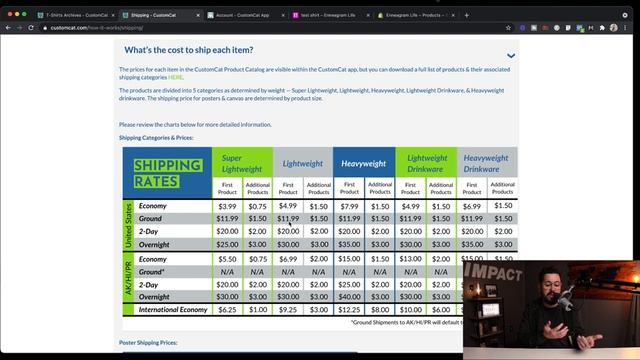Image resolution: width=640 pixels, height=360 pixels.
Task: Collapse the shipping cost section with the chevron
Action: (511, 56)
